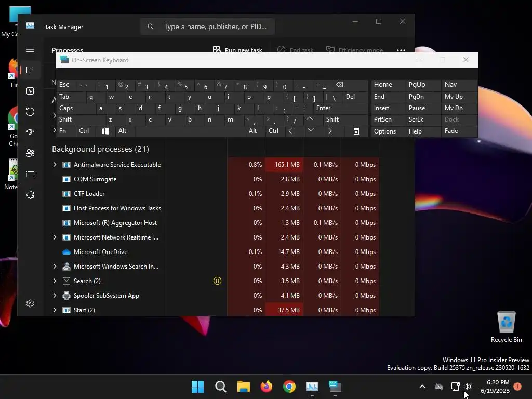
Task: Open App history page icon
Action: pos(30,112)
